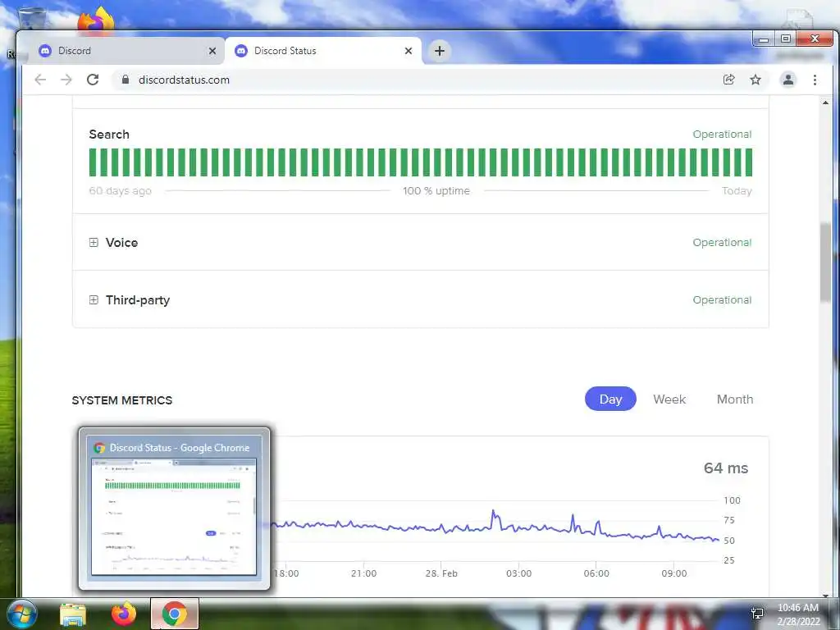
Task: Close the Discord tab
Action: click(x=212, y=51)
